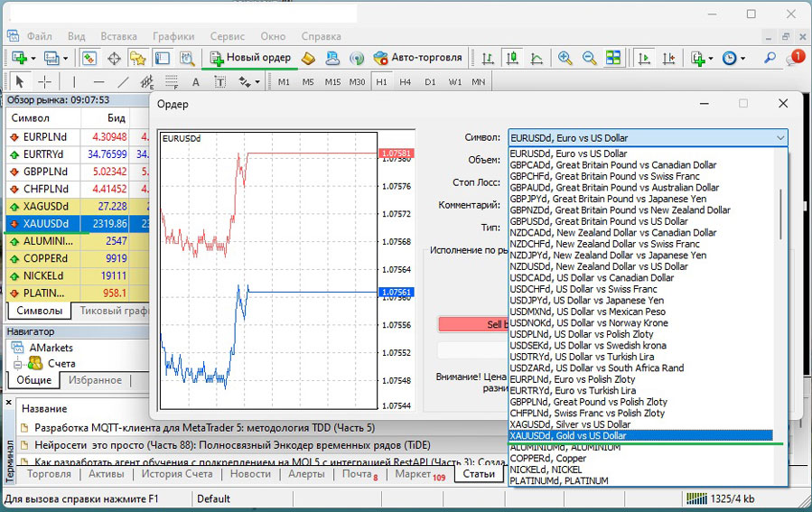Open the signals broadcast icon
This screenshot has height=512, width=812.
point(356,58)
